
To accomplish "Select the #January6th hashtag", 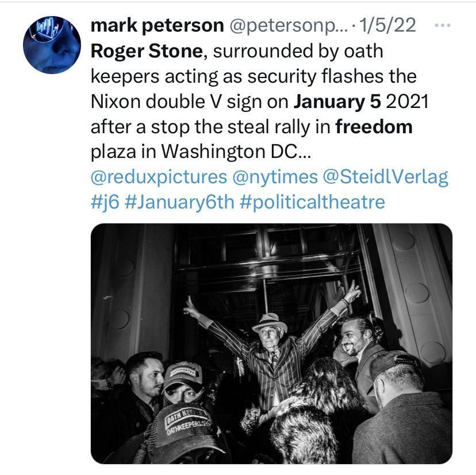I will pyautogui.click(x=179, y=202).
